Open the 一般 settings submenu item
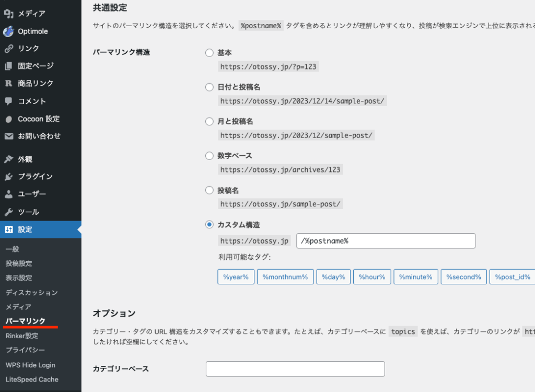Image resolution: width=535 pixels, height=392 pixels. pyautogui.click(x=13, y=249)
